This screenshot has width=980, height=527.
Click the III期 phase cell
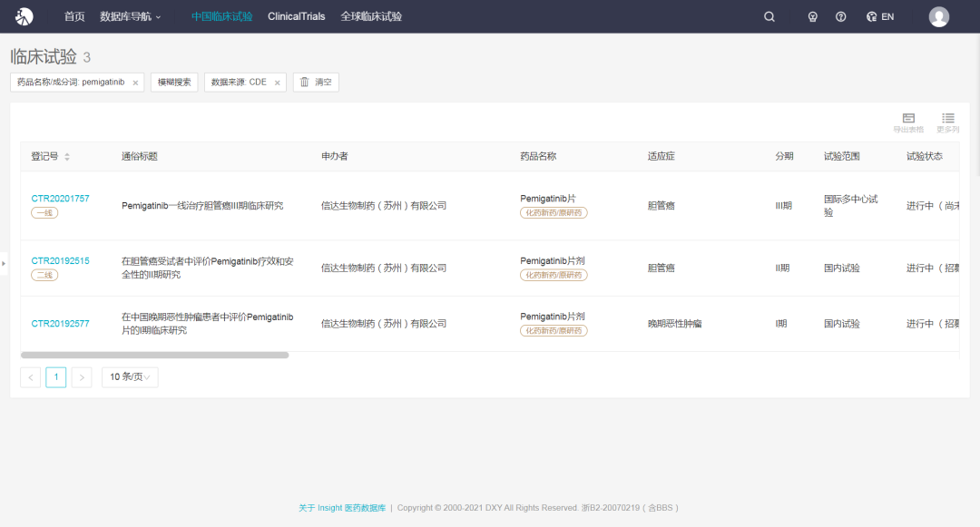click(x=784, y=205)
